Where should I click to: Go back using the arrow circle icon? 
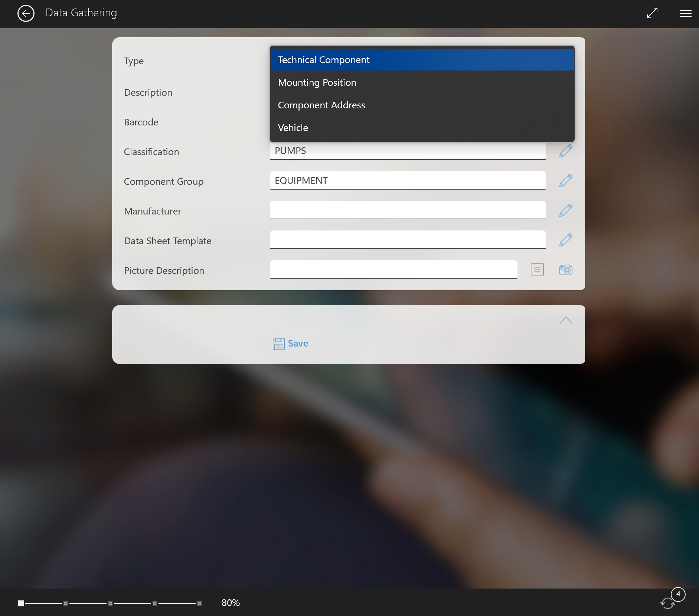(x=26, y=14)
